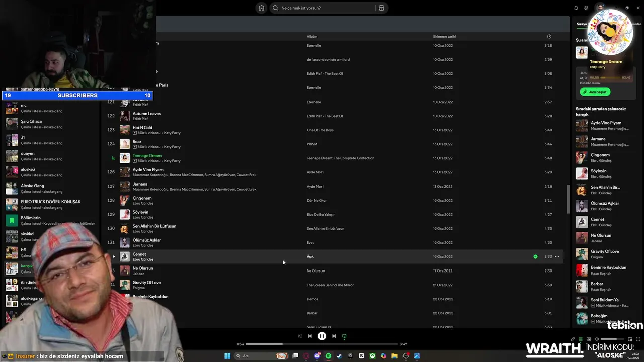This screenshot has width=644, height=362.
Task: Open notifications bell icon
Action: tap(576, 8)
